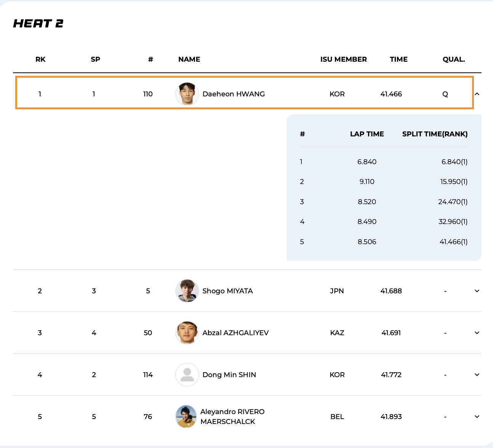The height and width of the screenshot is (448, 493).
Task: Open Daeheon HWANG's name link
Action: (x=234, y=94)
